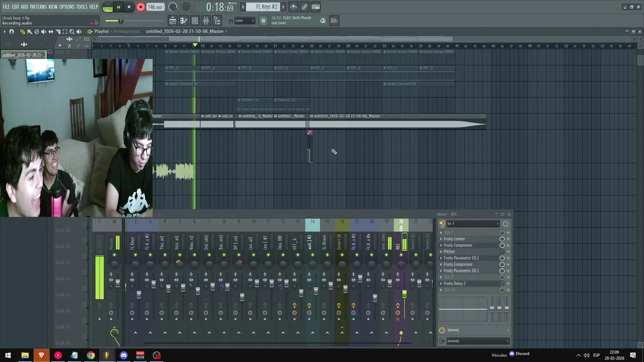Click the link chain icon in the toolbar

point(304,7)
